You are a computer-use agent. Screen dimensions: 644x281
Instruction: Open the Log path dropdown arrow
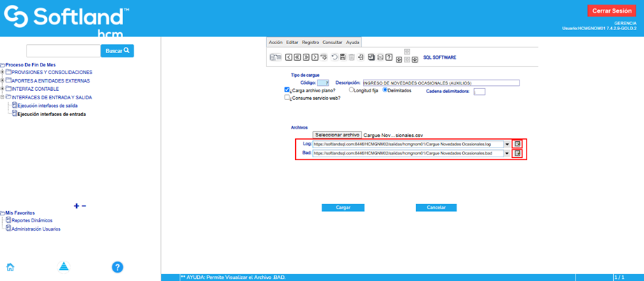(x=507, y=144)
